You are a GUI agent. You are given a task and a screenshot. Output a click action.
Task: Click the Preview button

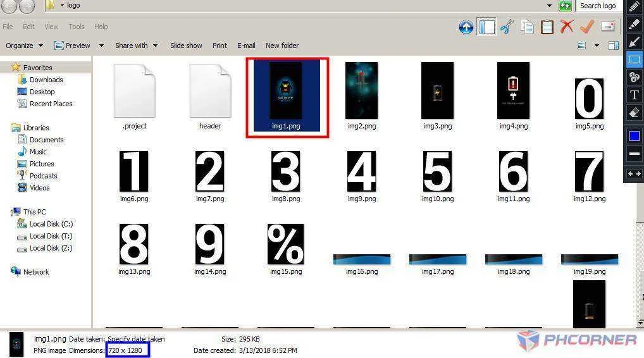pyautogui.click(x=72, y=46)
